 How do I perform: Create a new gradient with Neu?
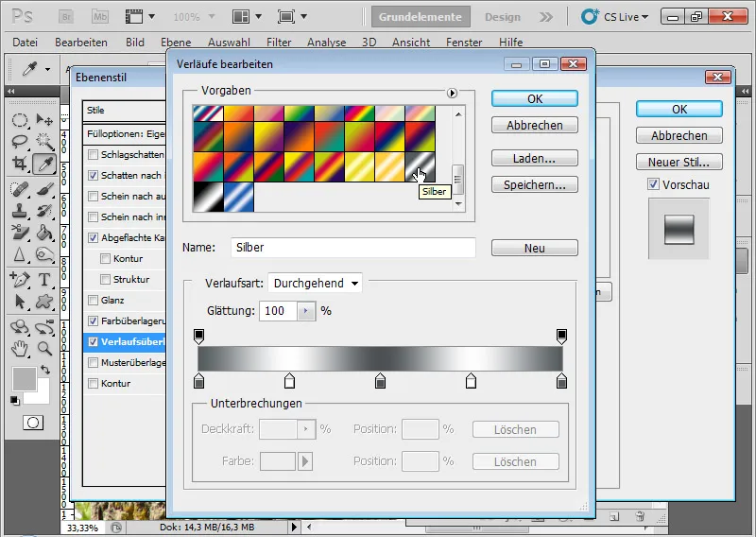(x=535, y=248)
